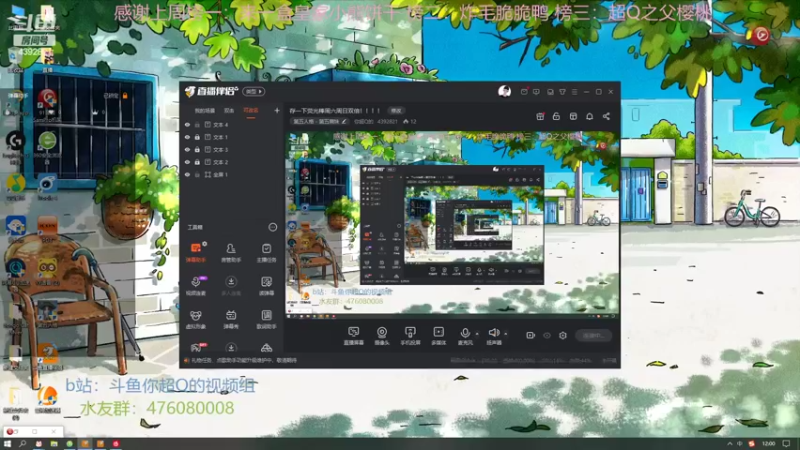Select the 文本 2 layer row
Viewport: 800px width, 450px height.
tap(232, 162)
